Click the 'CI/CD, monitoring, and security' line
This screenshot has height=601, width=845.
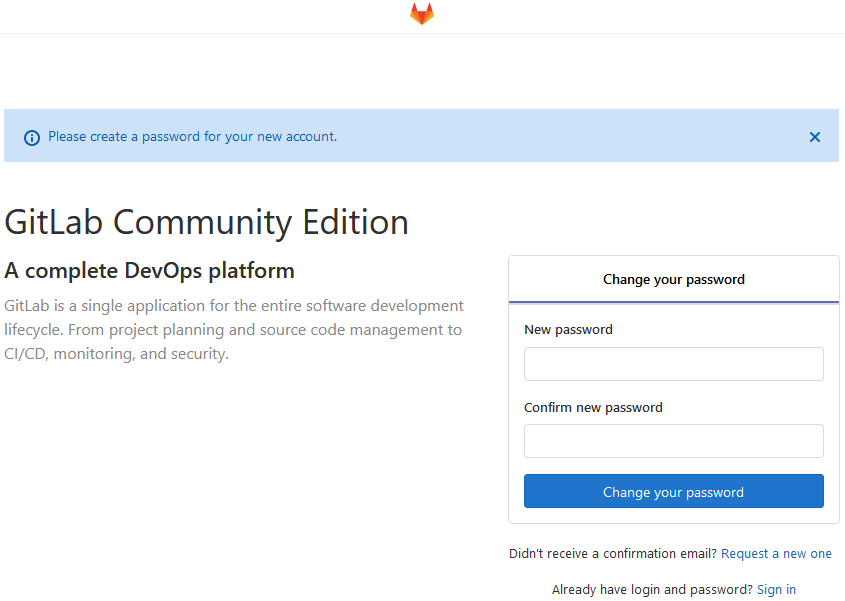[x=116, y=353]
